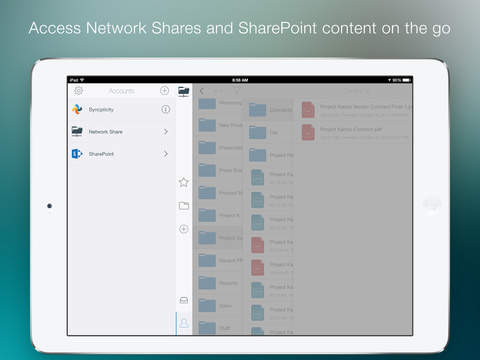Expand the Network Share account chevron
This screenshot has height=360, width=480.
pyautogui.click(x=166, y=132)
